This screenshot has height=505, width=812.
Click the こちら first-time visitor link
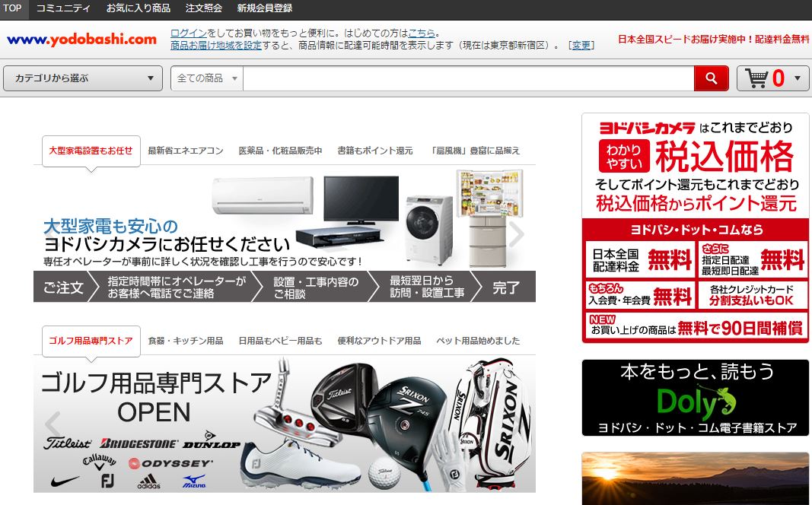pyautogui.click(x=422, y=33)
